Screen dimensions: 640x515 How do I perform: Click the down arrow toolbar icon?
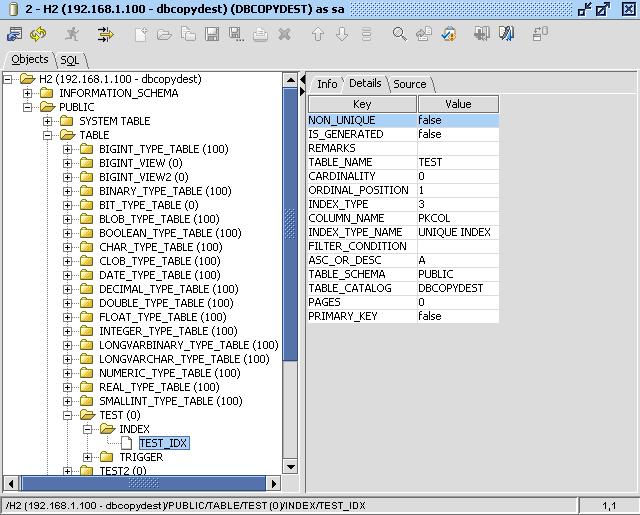342,34
